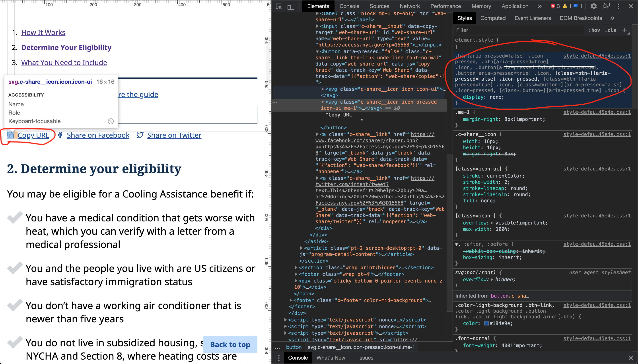Image resolution: width=638 pixels, height=364 pixels.
Task: Toggle the .cls class editor button
Action: (611, 30)
